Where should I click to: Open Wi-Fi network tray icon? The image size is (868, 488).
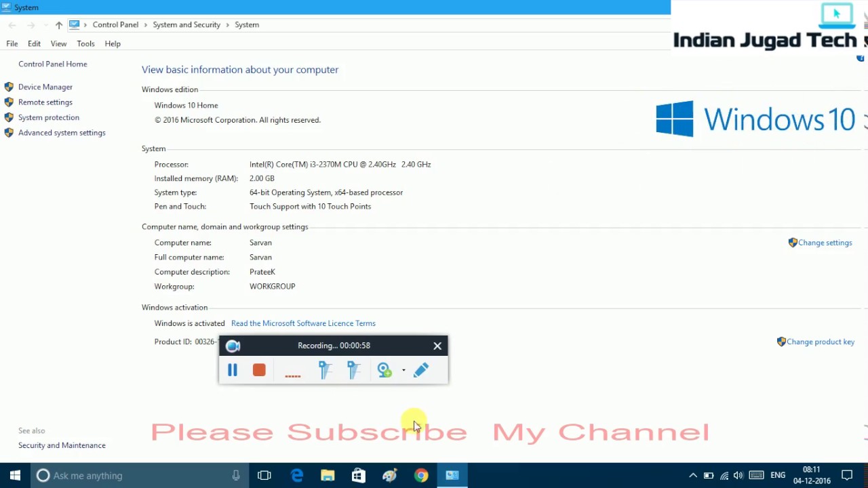(724, 475)
